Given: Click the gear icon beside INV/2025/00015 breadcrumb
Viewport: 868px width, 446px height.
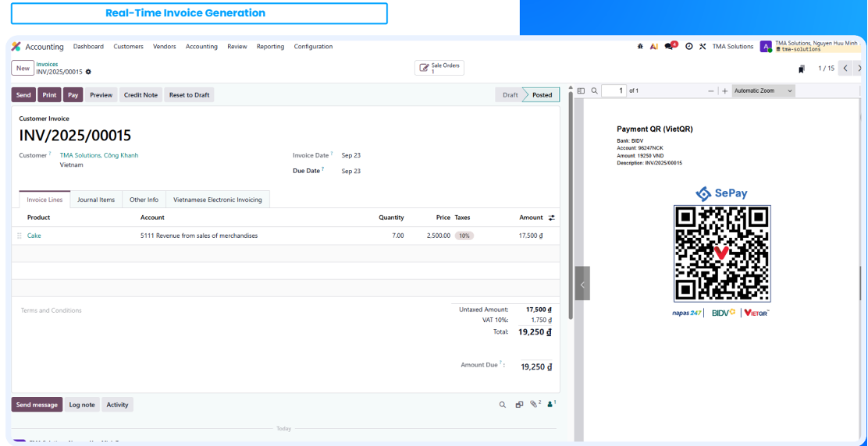Looking at the screenshot, I should pyautogui.click(x=88, y=72).
